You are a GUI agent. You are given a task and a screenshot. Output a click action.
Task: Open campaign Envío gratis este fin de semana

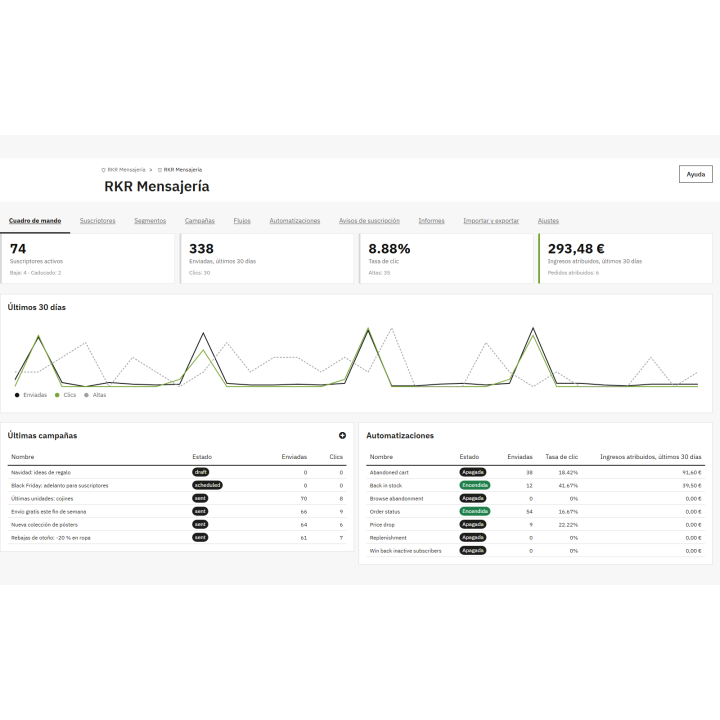(49, 512)
